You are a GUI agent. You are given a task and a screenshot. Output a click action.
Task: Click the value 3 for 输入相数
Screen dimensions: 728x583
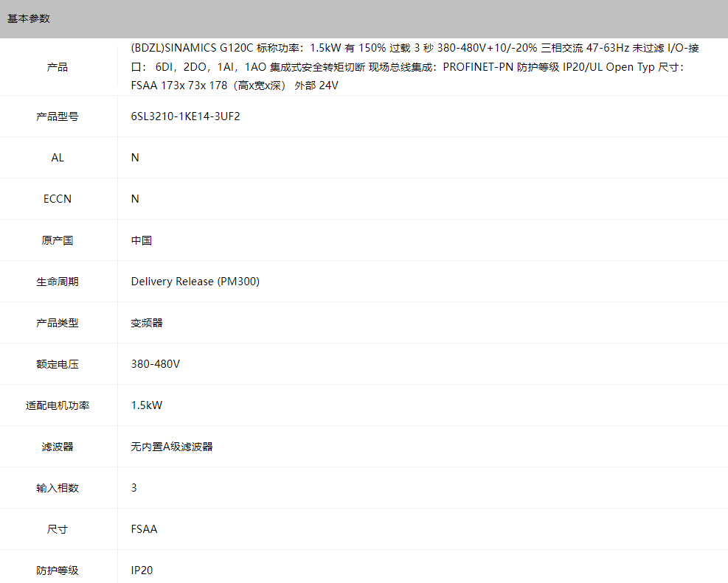pyautogui.click(x=134, y=488)
